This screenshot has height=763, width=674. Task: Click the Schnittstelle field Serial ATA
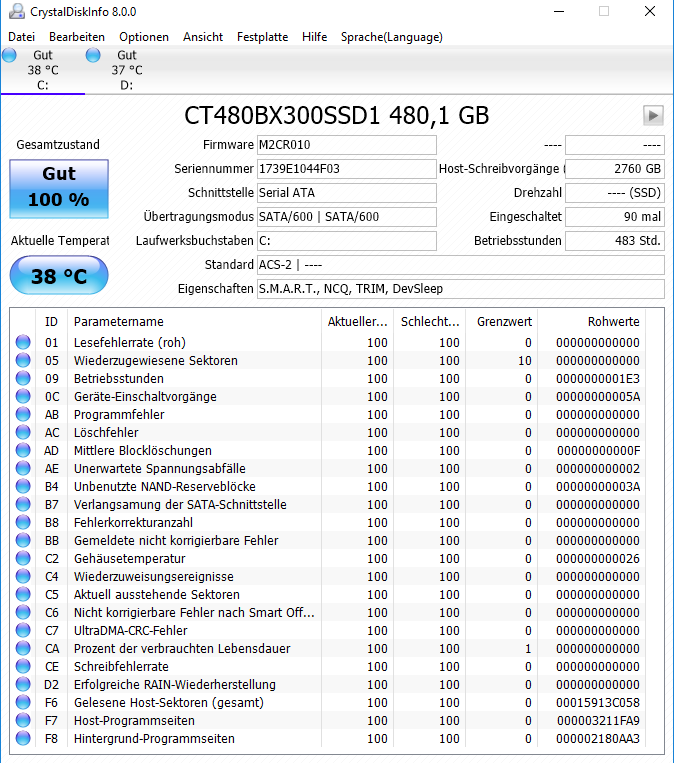[x=346, y=193]
